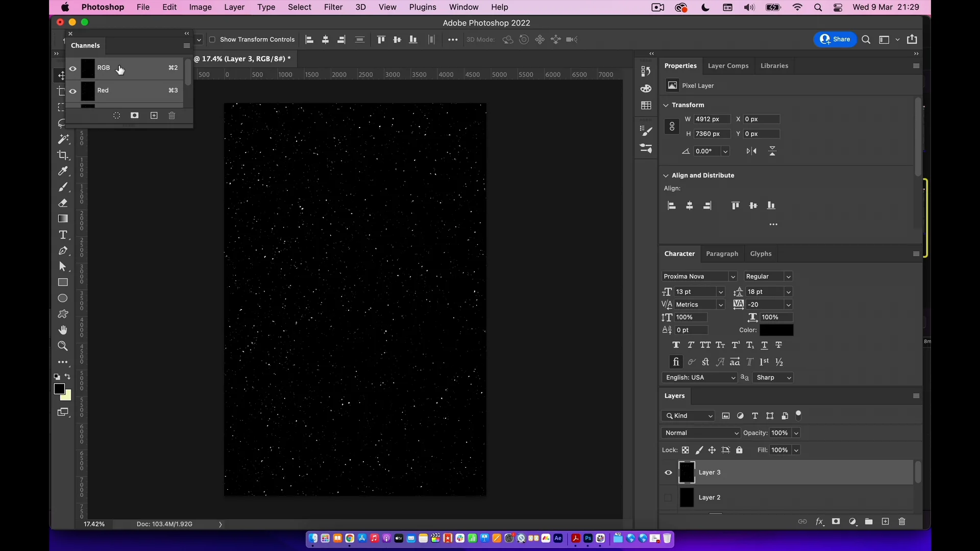Viewport: 980px width, 551px height.
Task: Toggle Red channel visibility eye
Action: pyautogui.click(x=73, y=91)
